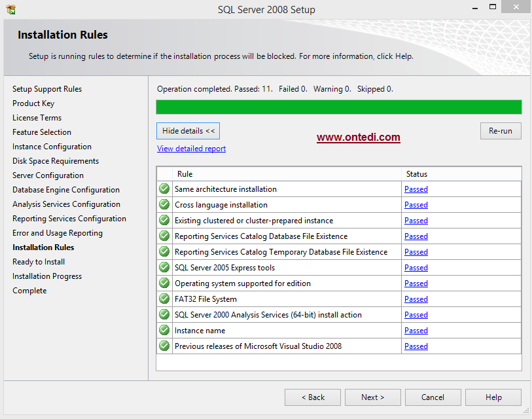
Task: Select bold Installation Rules step in sidebar
Action: click(43, 247)
